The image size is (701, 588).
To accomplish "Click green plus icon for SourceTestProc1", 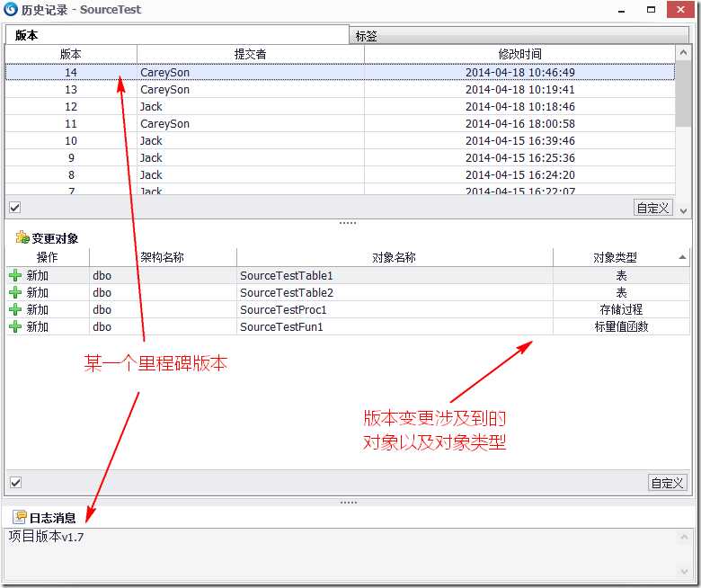I will tap(15, 309).
